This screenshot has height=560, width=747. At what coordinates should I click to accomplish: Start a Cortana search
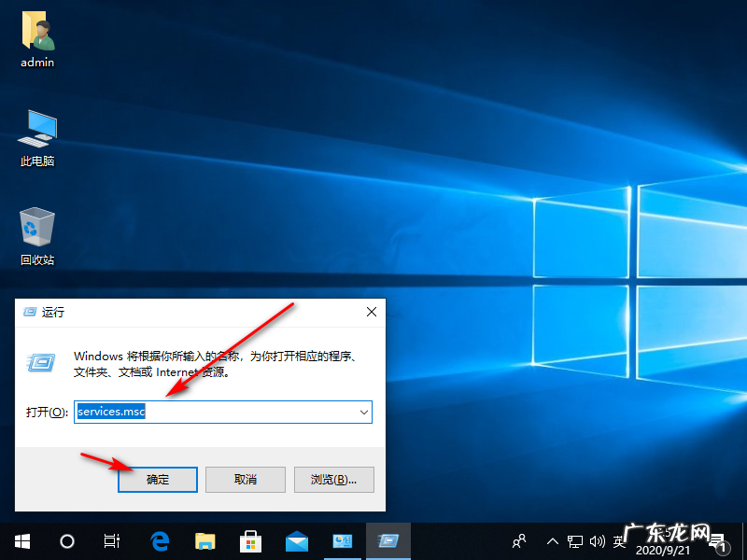point(65,541)
